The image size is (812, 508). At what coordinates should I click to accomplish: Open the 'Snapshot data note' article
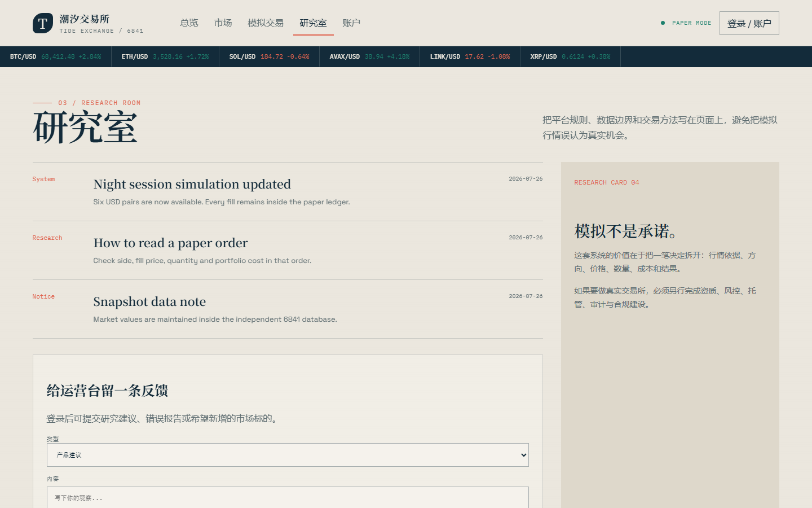coord(149,301)
